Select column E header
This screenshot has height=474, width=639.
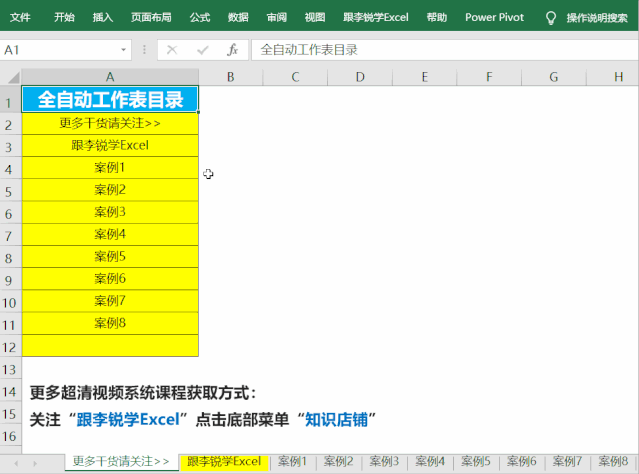pyautogui.click(x=425, y=77)
